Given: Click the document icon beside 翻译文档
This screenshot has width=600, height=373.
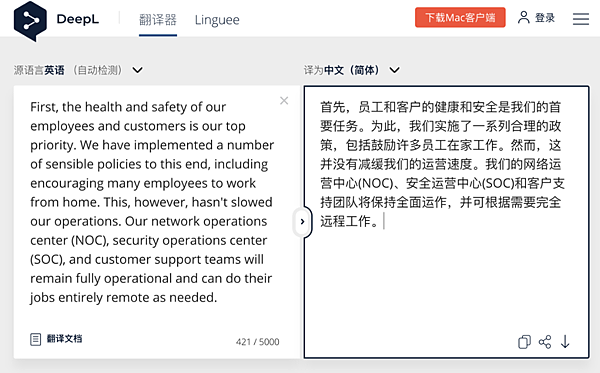Looking at the screenshot, I should [x=36, y=339].
